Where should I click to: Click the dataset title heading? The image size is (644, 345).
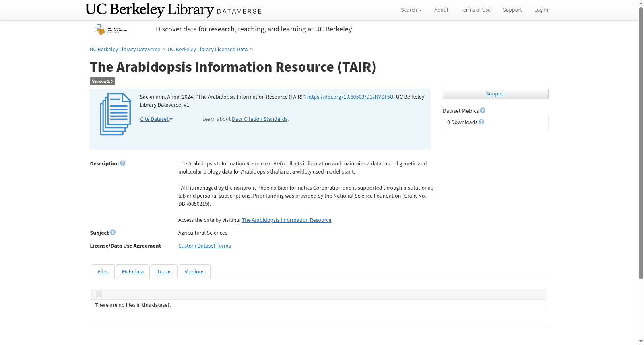pyautogui.click(x=233, y=67)
